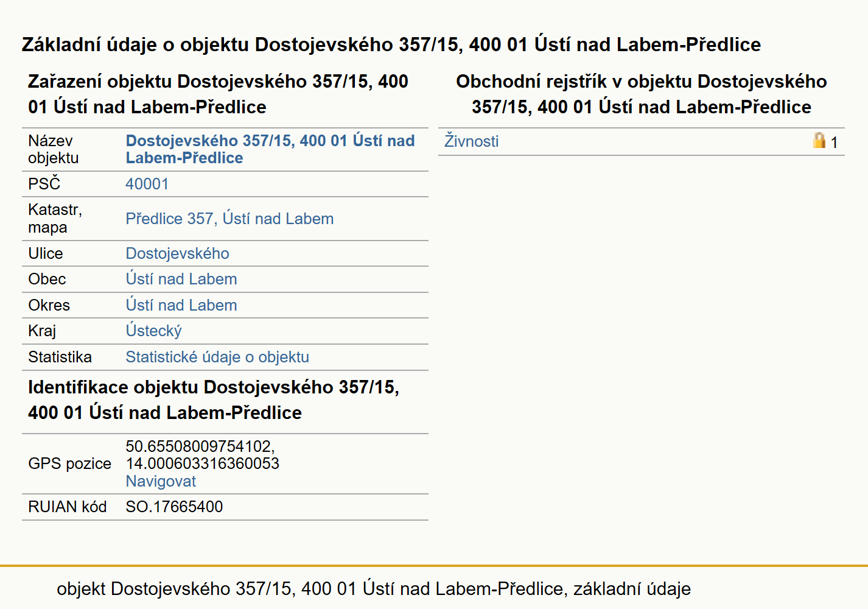Click the Navigovat link under GPS
868x609 pixels.
pyautogui.click(x=161, y=481)
